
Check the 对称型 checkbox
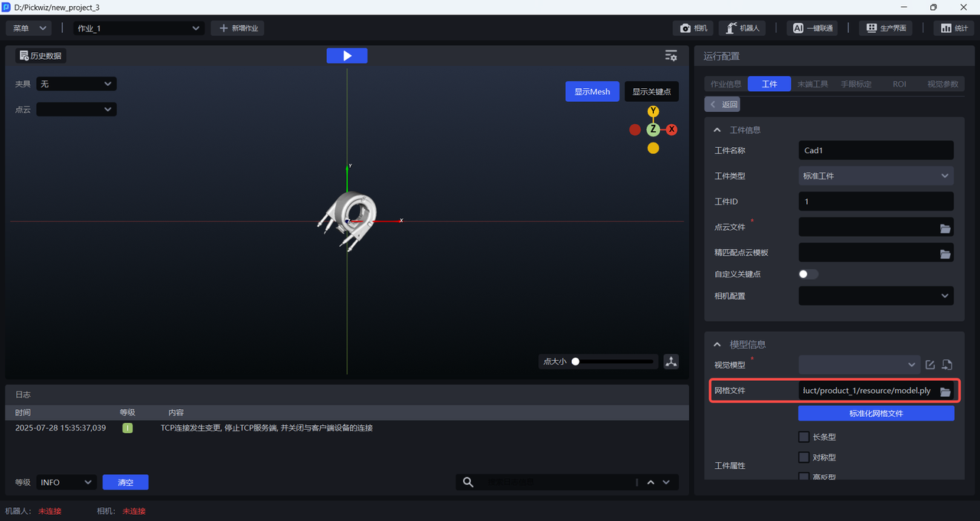tap(804, 457)
